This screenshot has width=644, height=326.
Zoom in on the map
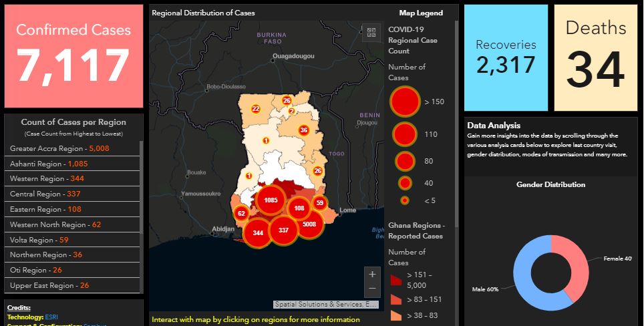coord(372,275)
